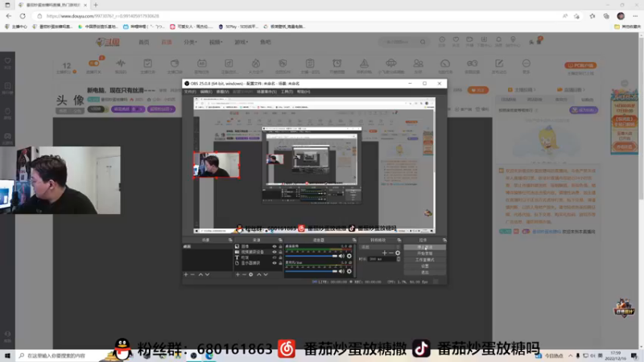644x362 pixels.
Task: Click the Windows taskbar search box
Action: point(66,356)
